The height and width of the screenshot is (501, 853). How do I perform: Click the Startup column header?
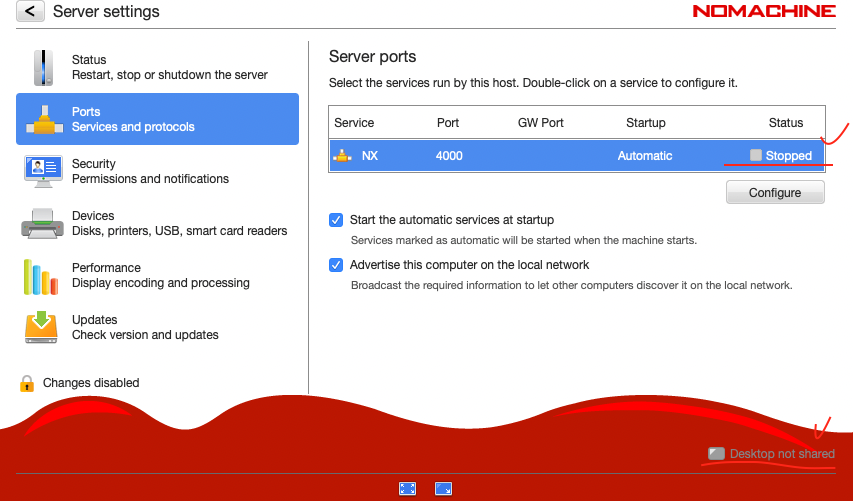point(646,123)
